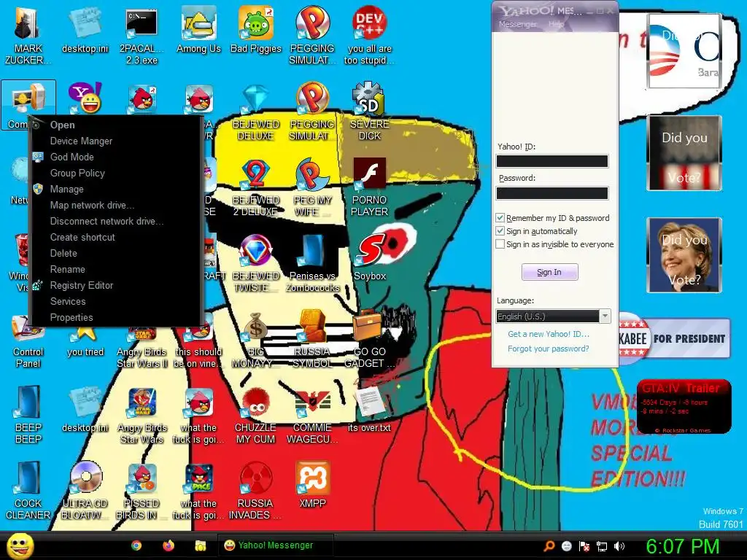Launch Chrome from the taskbar
This screenshot has height=560, width=747.
click(136, 545)
